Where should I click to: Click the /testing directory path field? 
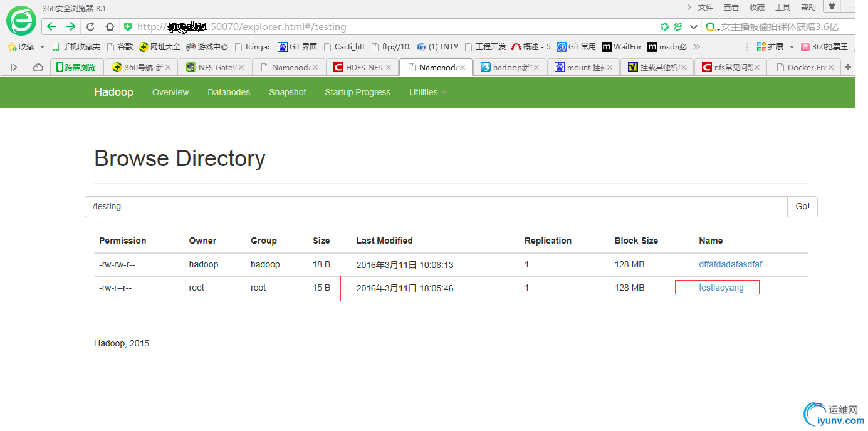[x=436, y=207]
